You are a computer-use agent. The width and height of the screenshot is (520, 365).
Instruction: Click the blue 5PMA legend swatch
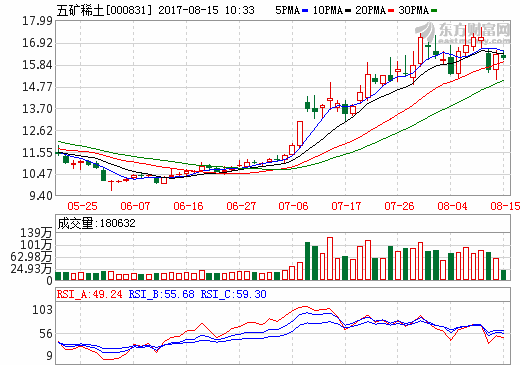click(x=305, y=11)
